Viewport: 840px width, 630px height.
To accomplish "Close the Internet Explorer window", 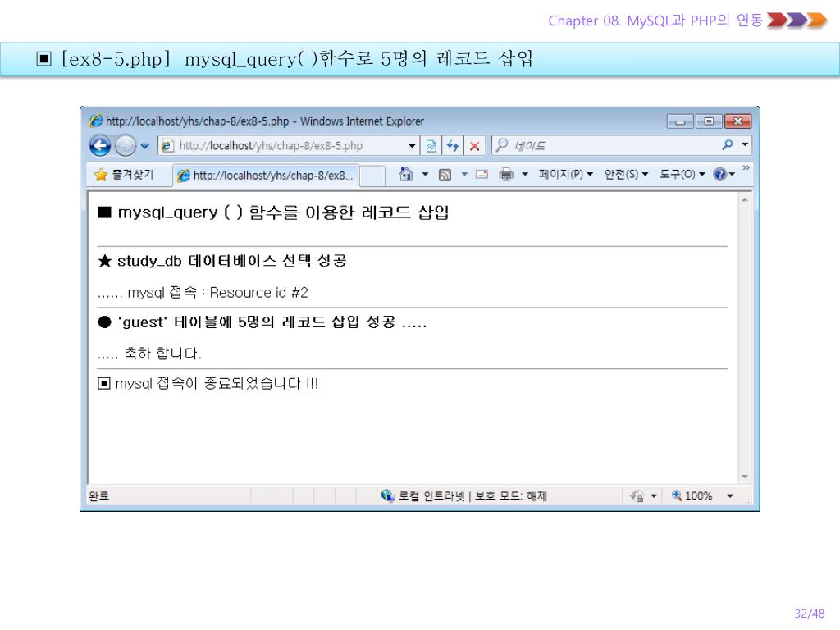I will pyautogui.click(x=737, y=121).
